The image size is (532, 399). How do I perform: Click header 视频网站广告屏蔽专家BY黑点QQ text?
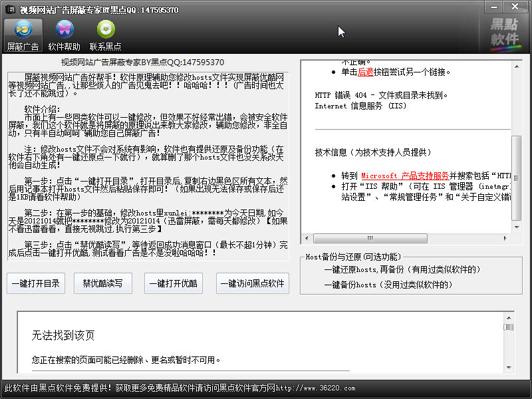142,63
